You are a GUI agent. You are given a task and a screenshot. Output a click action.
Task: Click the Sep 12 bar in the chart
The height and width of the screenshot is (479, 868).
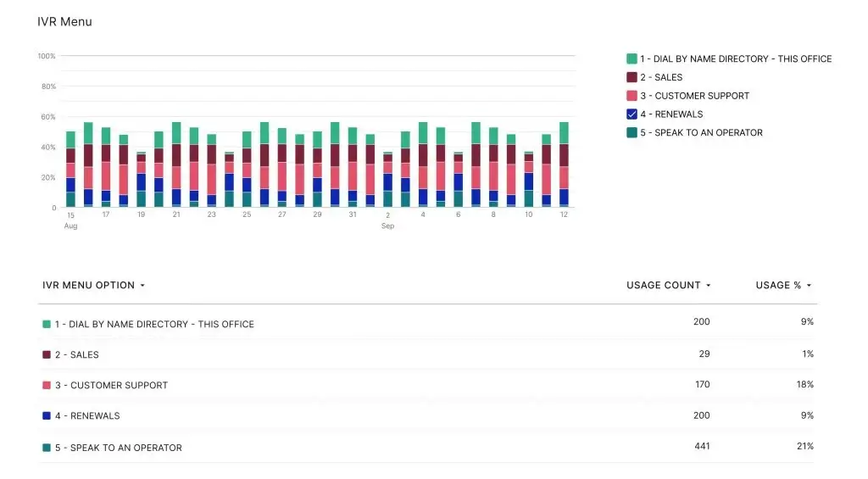tap(564, 165)
